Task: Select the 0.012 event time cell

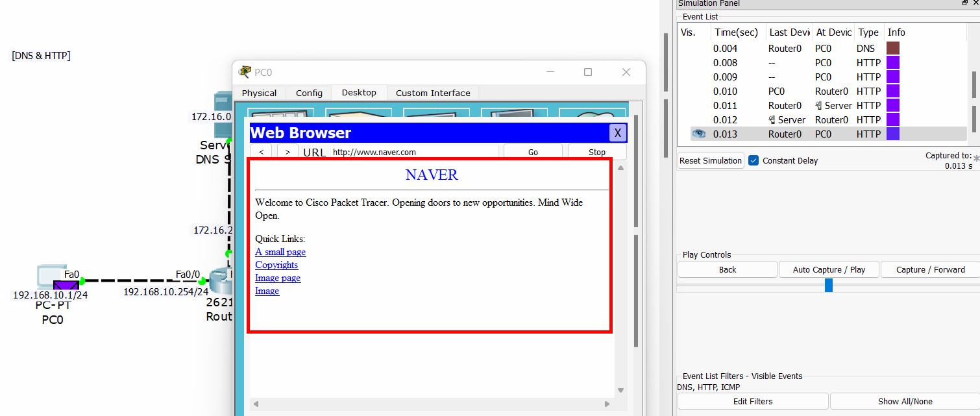Action: [726, 119]
